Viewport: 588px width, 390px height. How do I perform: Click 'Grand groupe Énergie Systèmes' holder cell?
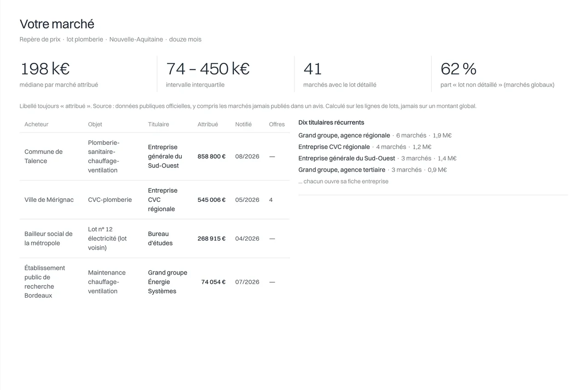168,281
